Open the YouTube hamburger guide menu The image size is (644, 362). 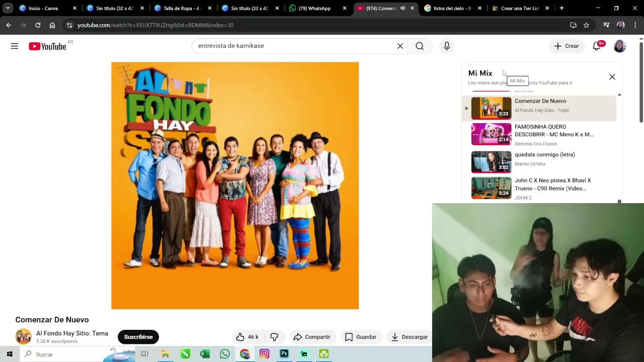(x=15, y=46)
